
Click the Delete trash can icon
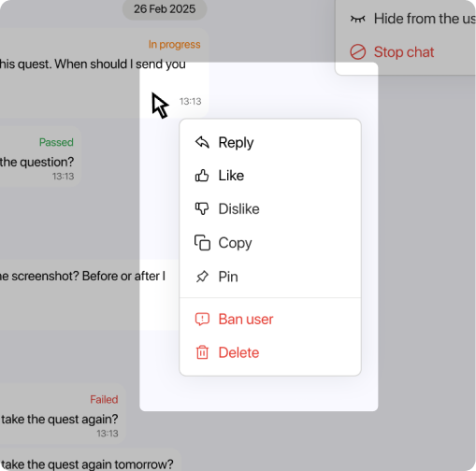(202, 352)
